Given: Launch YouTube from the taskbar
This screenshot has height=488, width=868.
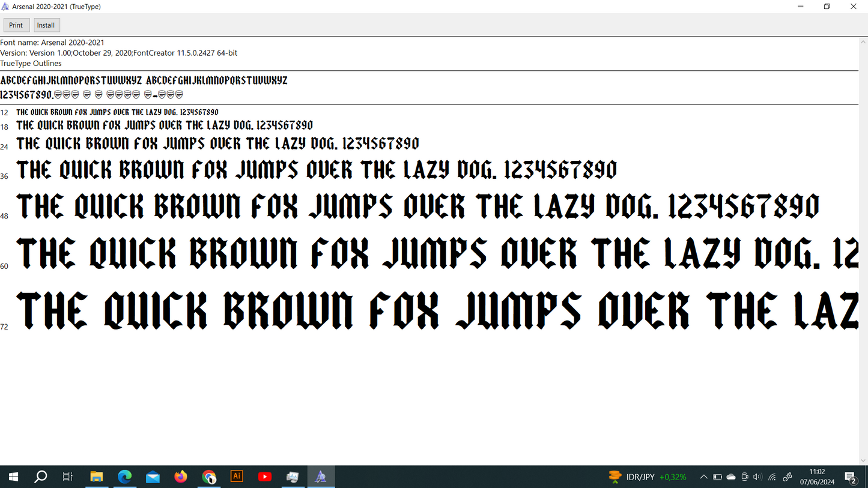Looking at the screenshot, I should (x=264, y=476).
